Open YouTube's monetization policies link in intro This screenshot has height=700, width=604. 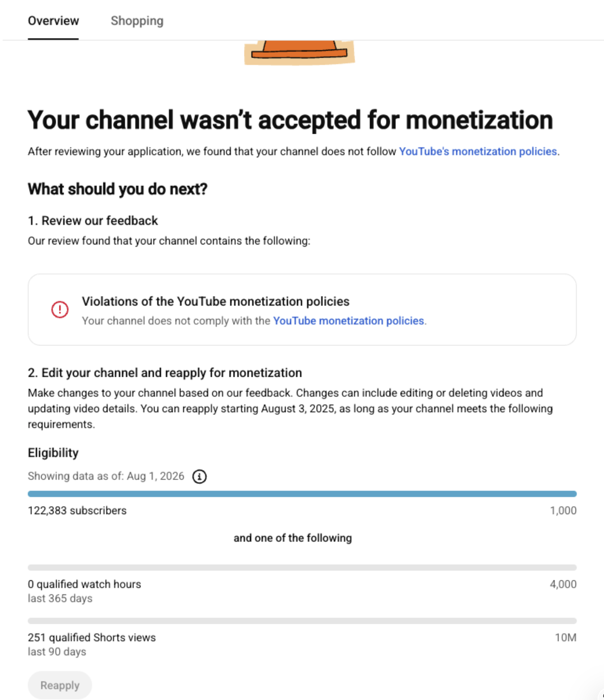(x=478, y=151)
